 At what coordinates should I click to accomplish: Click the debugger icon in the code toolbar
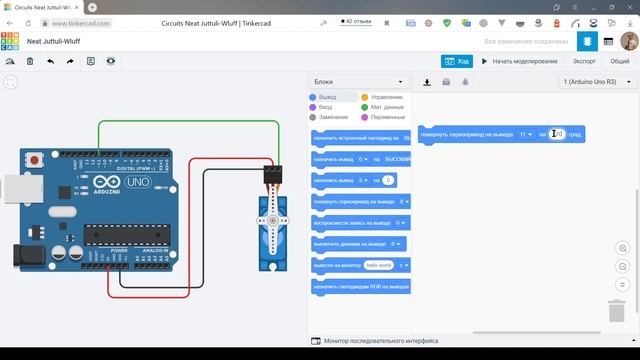(x=465, y=82)
